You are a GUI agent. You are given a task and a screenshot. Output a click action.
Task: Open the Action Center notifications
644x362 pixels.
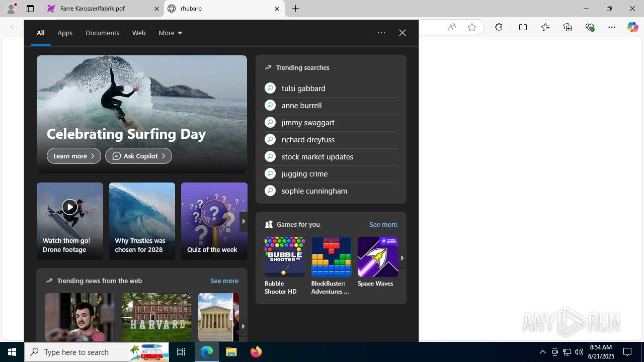[628, 352]
